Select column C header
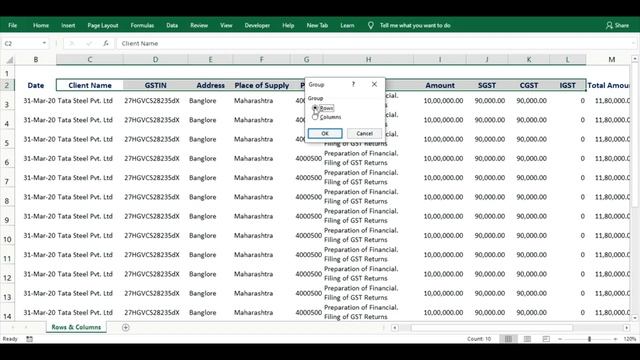640x360 pixels. [x=90, y=60]
